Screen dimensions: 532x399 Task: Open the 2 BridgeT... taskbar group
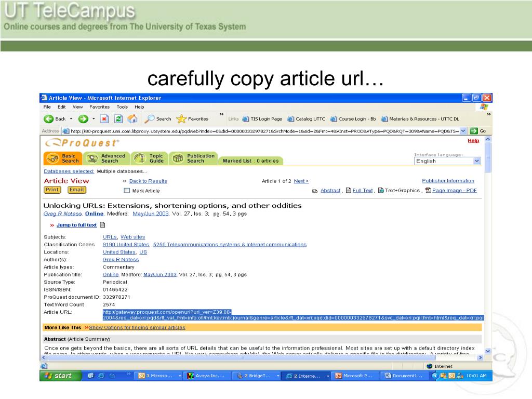257,376
